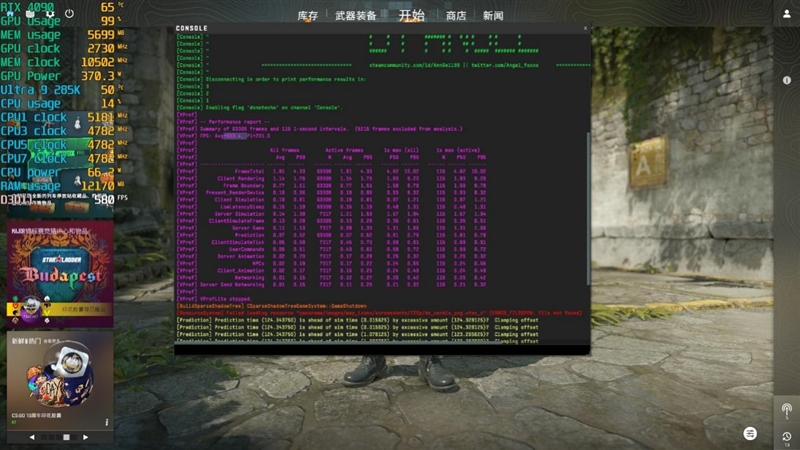Open the player profile icon
Screen dimensions: 800x450
coord(787,14)
